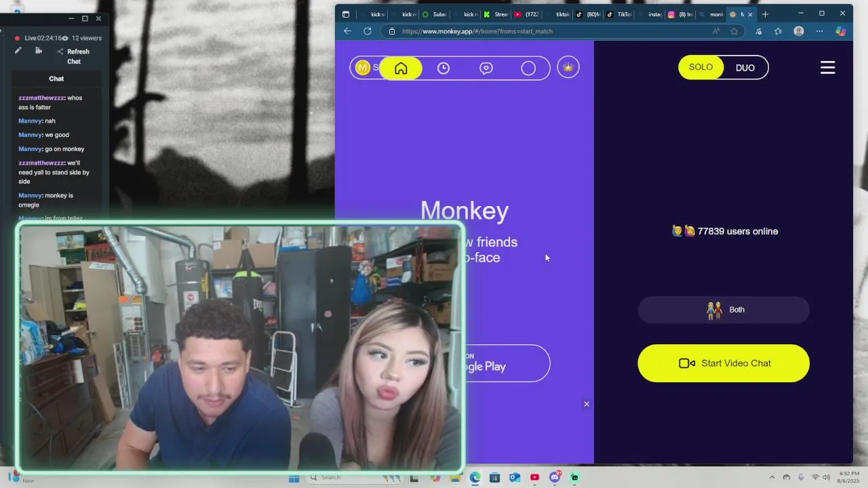Click the yellow M coin icon
The image size is (868, 488).
[363, 67]
